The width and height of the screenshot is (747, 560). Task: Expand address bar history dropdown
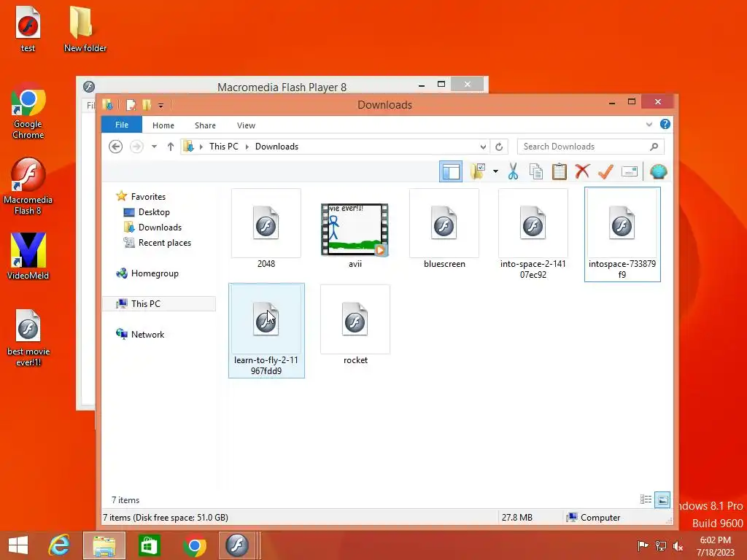[483, 147]
